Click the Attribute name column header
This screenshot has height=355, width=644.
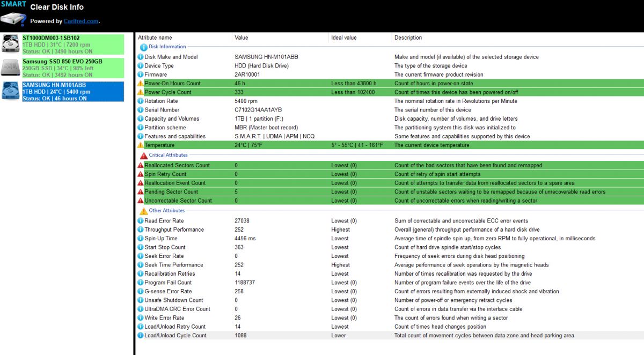155,38
